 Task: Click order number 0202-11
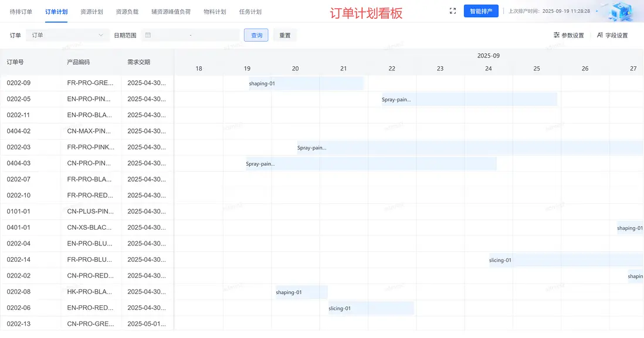click(x=18, y=115)
